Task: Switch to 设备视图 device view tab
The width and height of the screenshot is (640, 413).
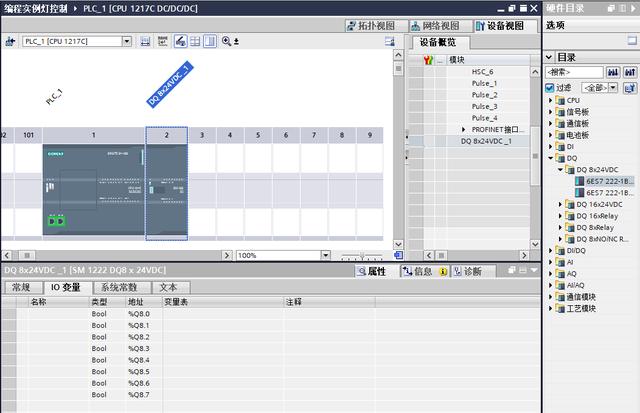Action: (x=505, y=26)
